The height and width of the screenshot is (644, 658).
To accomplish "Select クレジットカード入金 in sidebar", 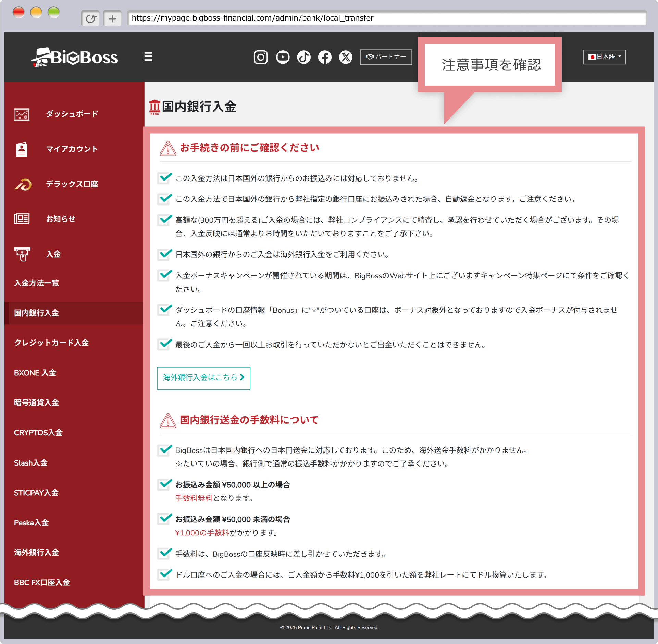I will [x=51, y=343].
